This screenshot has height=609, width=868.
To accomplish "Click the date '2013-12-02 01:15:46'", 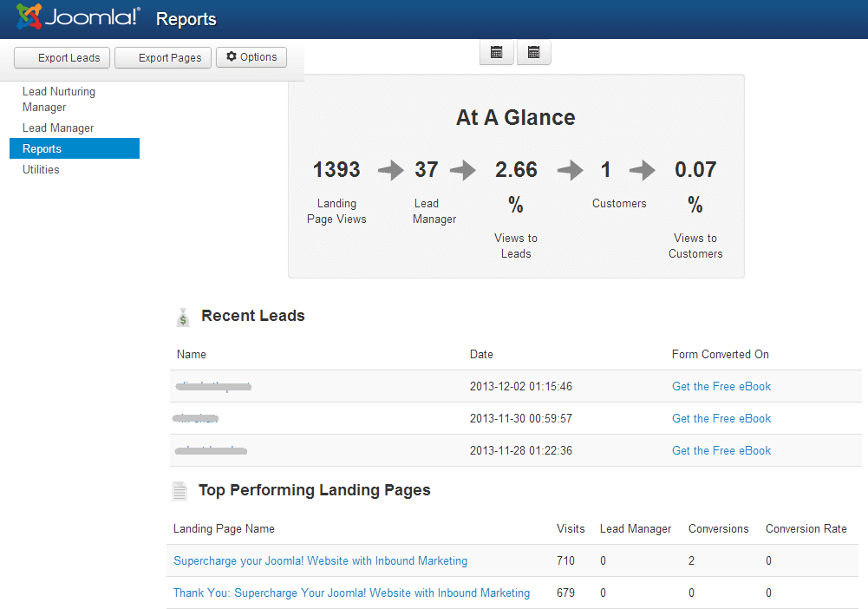I will pos(521,386).
